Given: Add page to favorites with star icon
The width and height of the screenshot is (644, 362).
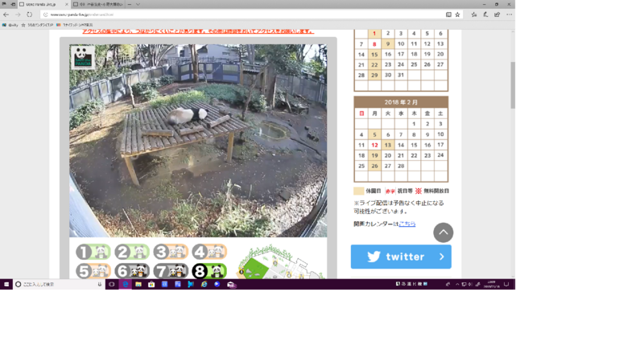Looking at the screenshot, I should pos(457,14).
